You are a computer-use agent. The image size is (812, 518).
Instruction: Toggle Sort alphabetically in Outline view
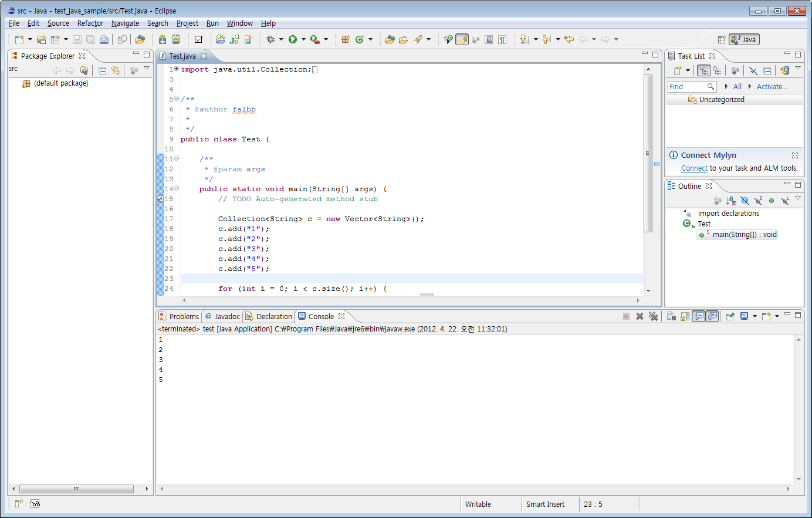coord(731,201)
